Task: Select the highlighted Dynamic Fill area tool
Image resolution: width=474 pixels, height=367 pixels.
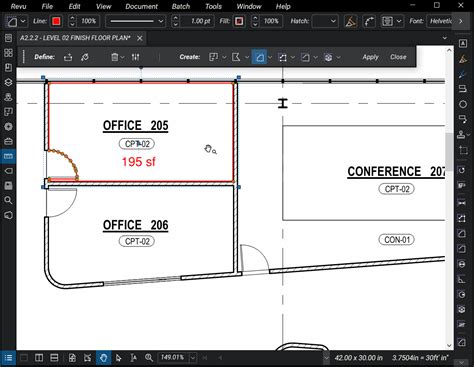Action: click(x=260, y=57)
